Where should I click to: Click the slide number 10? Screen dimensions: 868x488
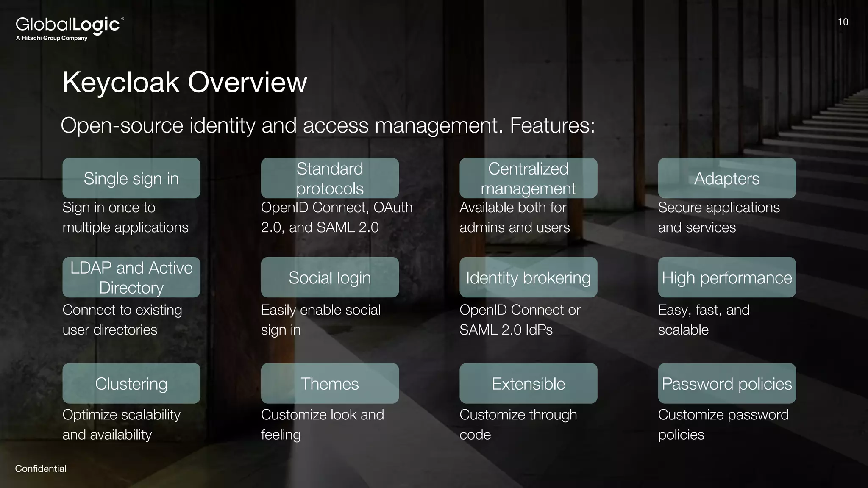[843, 22]
